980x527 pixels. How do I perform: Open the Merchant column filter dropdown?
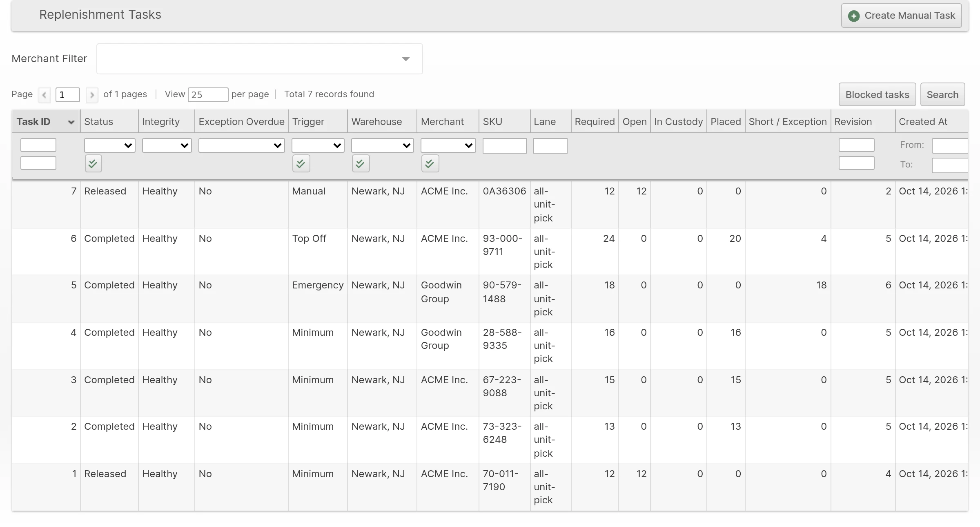click(x=448, y=145)
